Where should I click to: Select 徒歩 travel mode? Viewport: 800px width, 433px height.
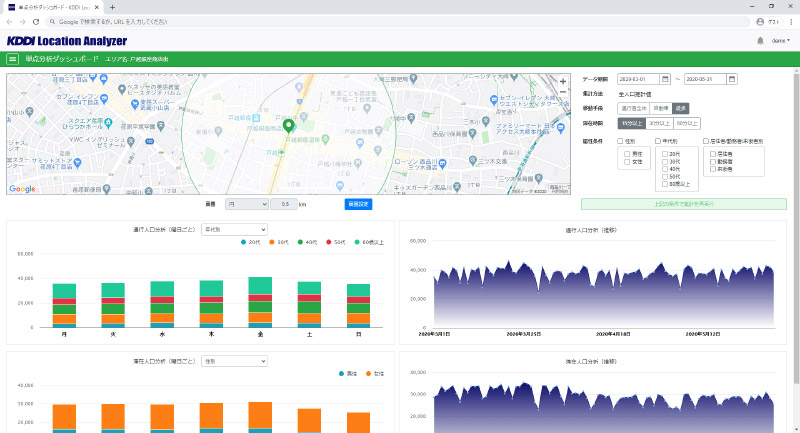[681, 109]
